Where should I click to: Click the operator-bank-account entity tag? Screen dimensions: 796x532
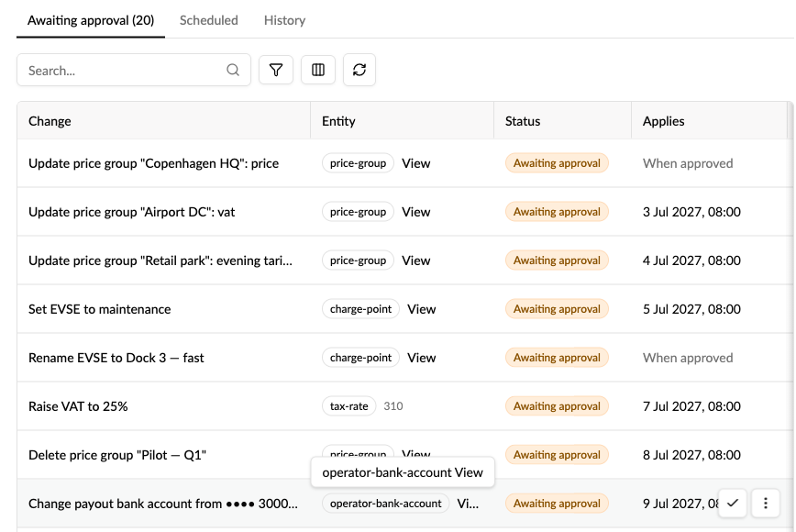pyautogui.click(x=386, y=504)
